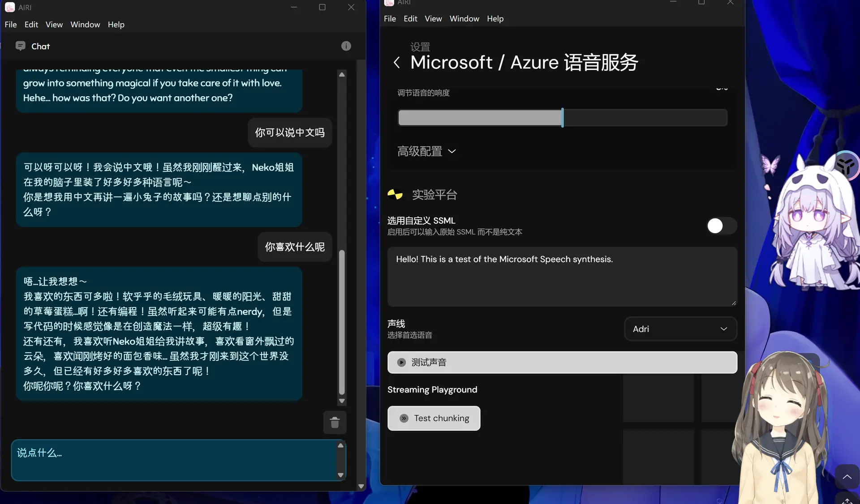Image resolution: width=860 pixels, height=504 pixels.
Task: Click the message bubble 你可以说中文吗
Action: coord(290,132)
